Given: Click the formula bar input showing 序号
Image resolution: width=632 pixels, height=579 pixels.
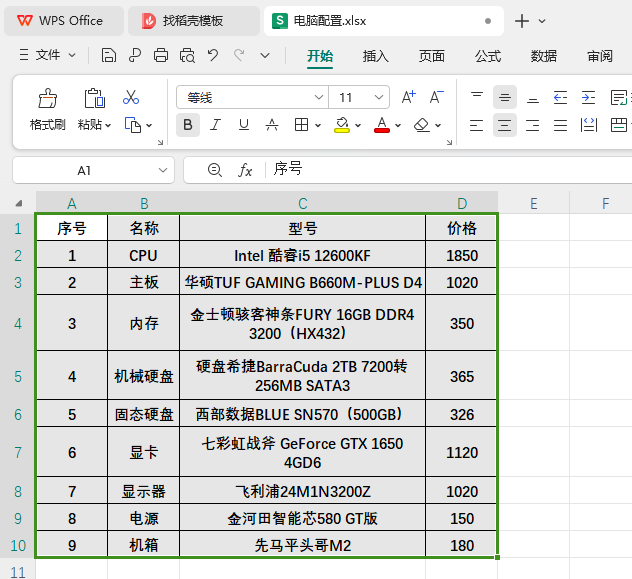Looking at the screenshot, I should coord(451,170).
